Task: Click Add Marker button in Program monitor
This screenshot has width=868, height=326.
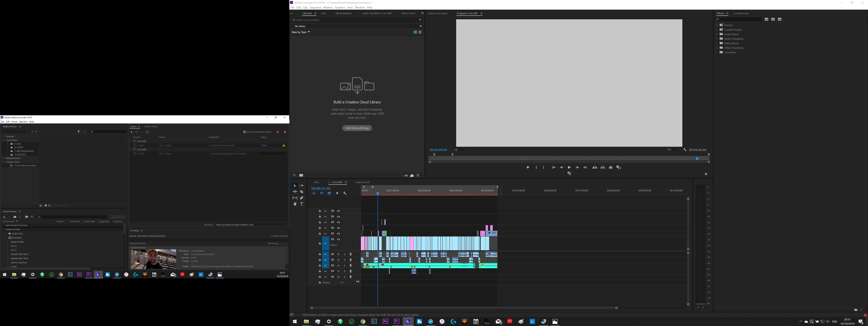Action: 528,167
